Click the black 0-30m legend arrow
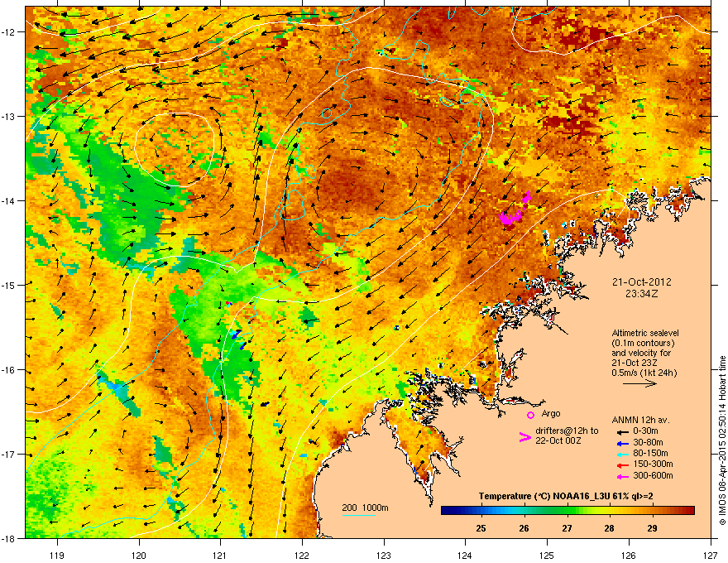Screen dimensions: 728x563 [622, 431]
